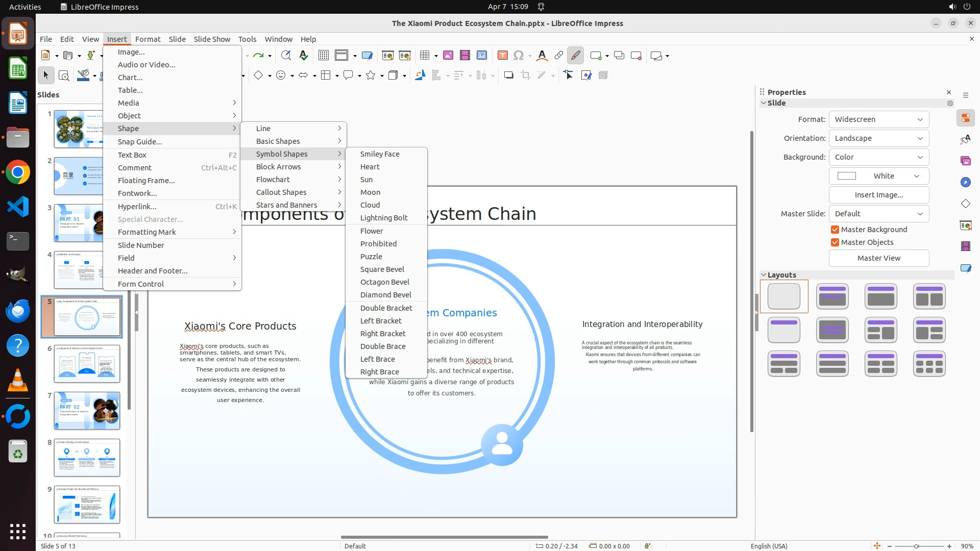Open Thunderbird from the Ubuntu dock
Image resolution: width=980 pixels, height=551 pixels.
[18, 311]
